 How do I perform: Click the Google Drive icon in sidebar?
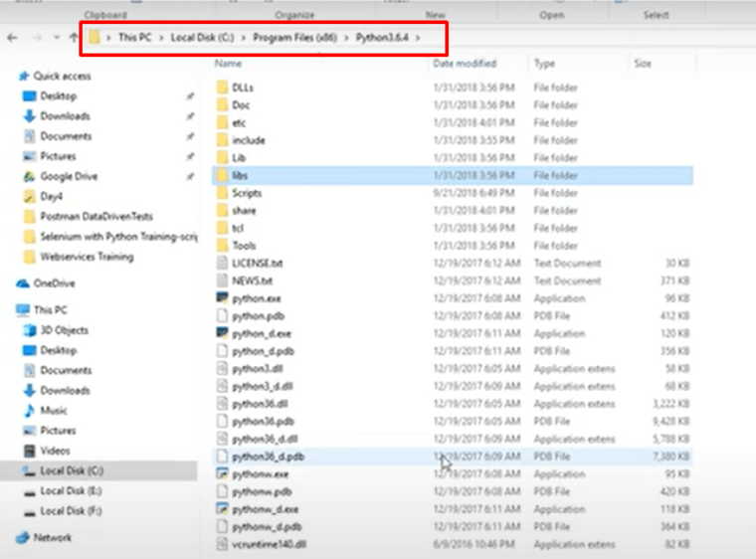[30, 176]
